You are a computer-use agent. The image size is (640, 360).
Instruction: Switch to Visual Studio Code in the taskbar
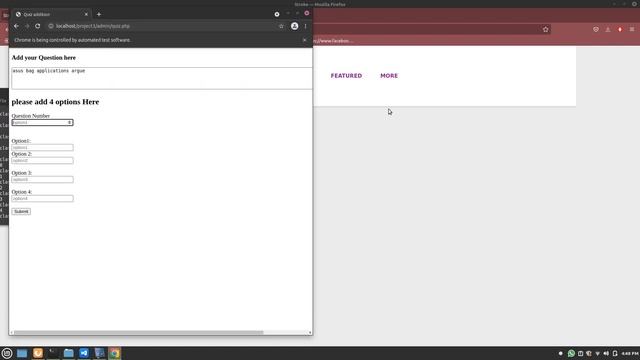pyautogui.click(x=84, y=353)
